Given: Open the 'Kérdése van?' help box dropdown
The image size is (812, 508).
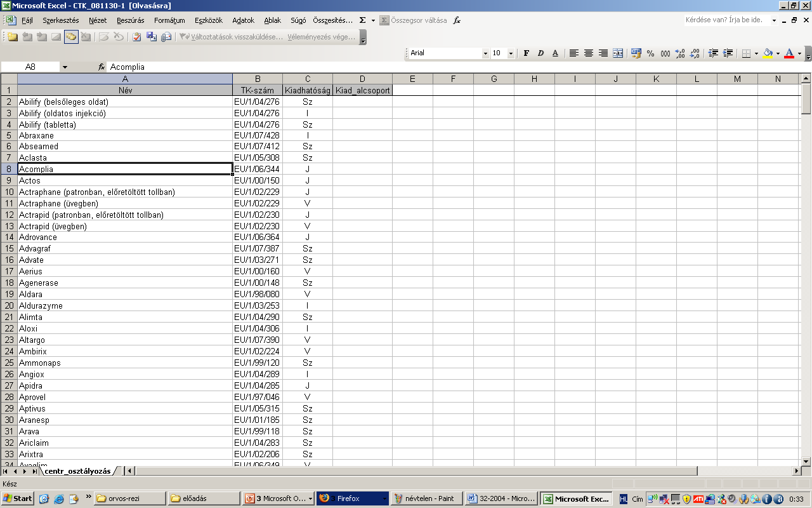Looking at the screenshot, I should (774, 20).
